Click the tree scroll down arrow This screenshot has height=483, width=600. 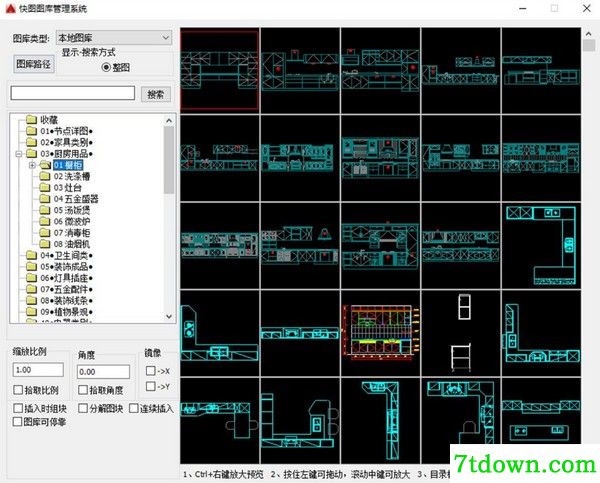pyautogui.click(x=169, y=317)
